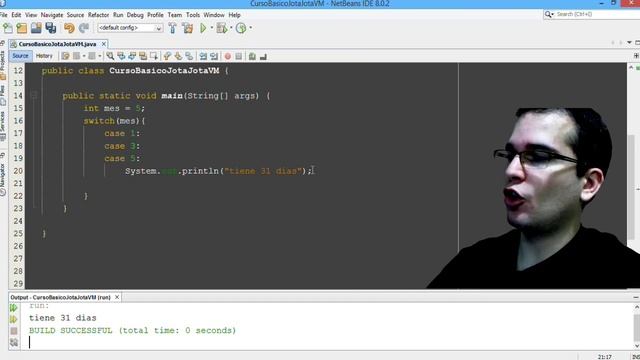The width and height of the screenshot is (640, 360).
Task: Click the Find Previous Occurrence icon
Action: 121,56
